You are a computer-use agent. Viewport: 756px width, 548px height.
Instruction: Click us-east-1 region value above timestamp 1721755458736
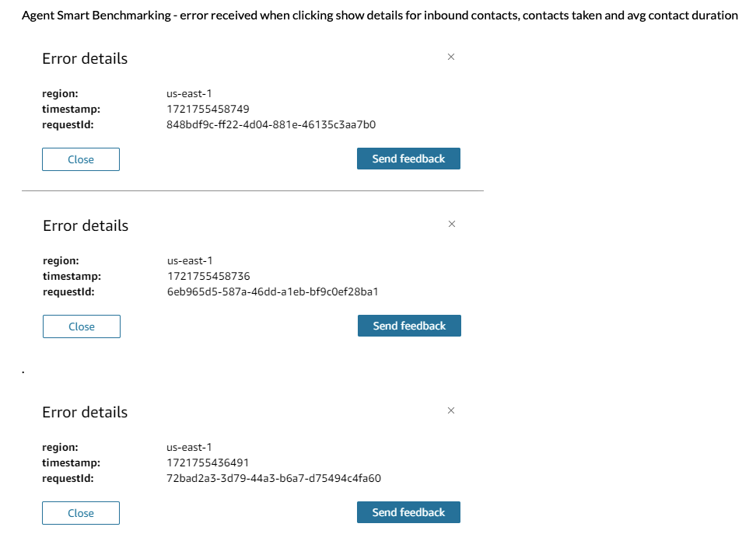point(190,260)
